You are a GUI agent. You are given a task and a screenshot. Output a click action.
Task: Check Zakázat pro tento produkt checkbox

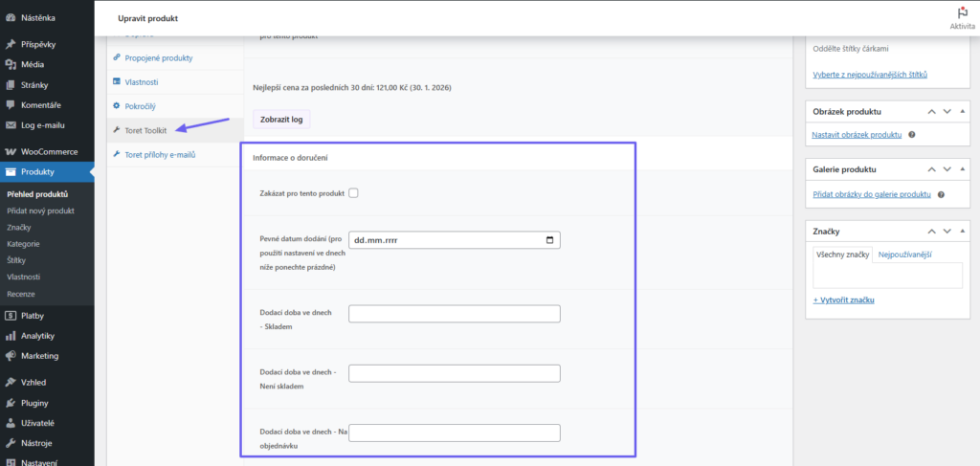tap(353, 193)
